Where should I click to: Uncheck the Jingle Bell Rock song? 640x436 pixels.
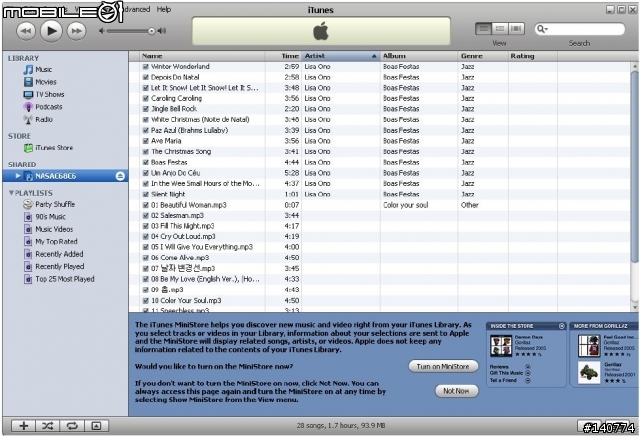tap(146, 109)
